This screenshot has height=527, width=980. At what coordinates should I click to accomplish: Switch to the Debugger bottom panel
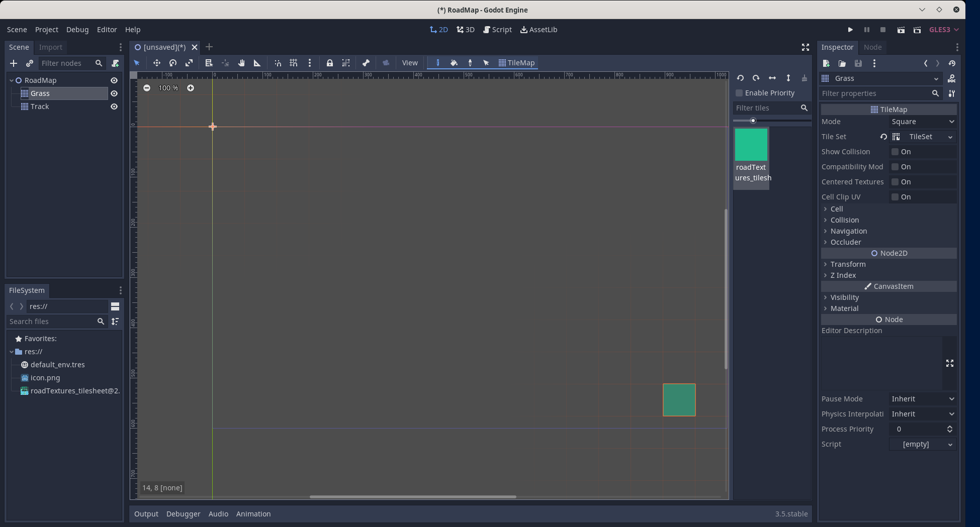(183, 513)
